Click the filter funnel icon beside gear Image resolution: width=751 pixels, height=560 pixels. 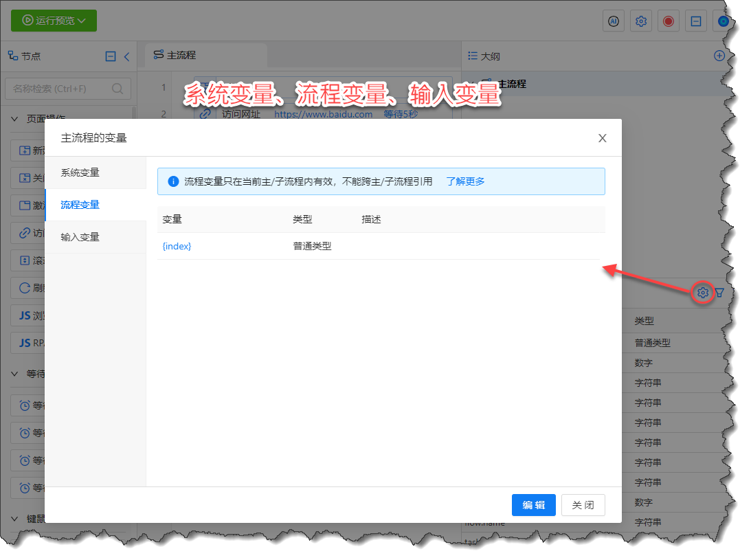pos(719,292)
